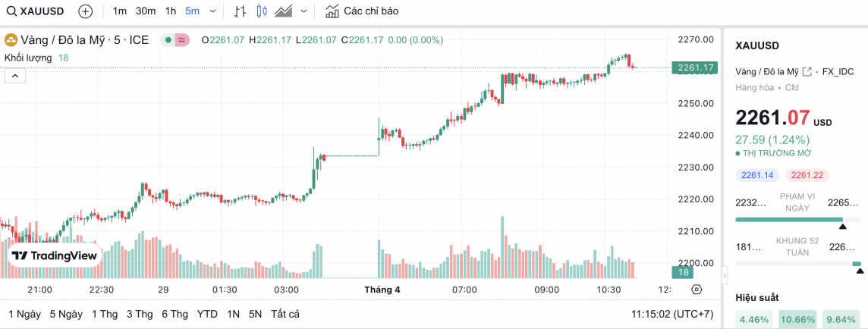This screenshot has width=868, height=329.
Task: Click the XAUUSD symbol search icon
Action: click(x=11, y=11)
